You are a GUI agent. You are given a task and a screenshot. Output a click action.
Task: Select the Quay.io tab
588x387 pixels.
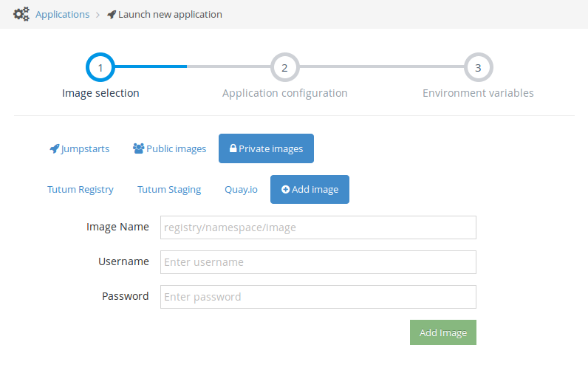[241, 189]
